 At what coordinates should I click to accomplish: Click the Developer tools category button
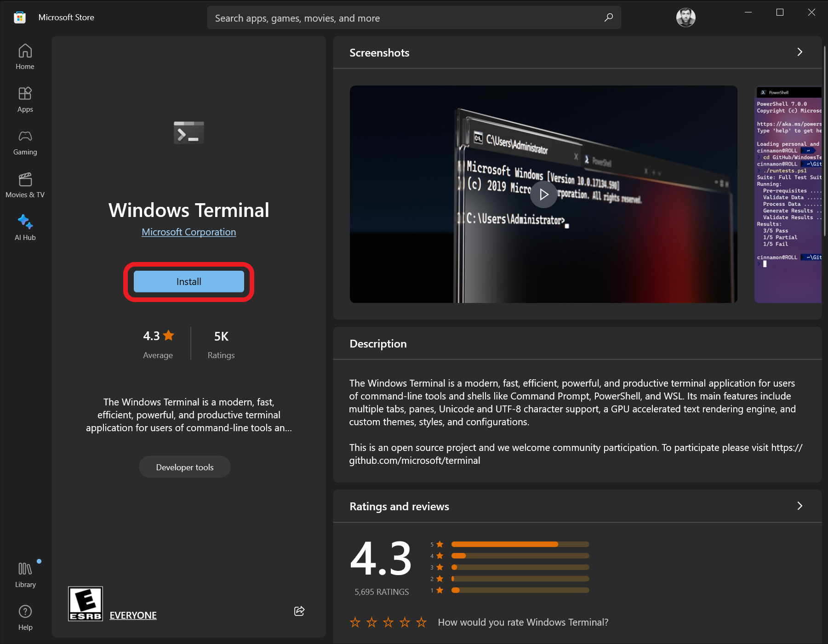[184, 467]
